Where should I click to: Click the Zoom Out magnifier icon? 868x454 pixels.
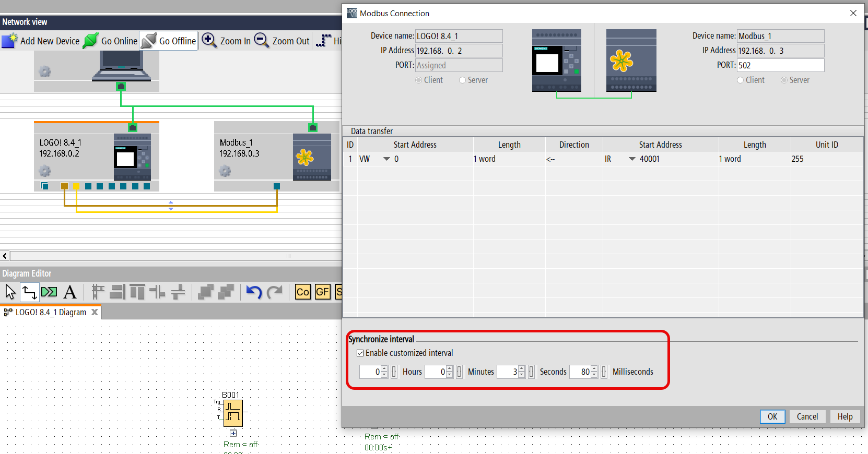[x=261, y=40]
